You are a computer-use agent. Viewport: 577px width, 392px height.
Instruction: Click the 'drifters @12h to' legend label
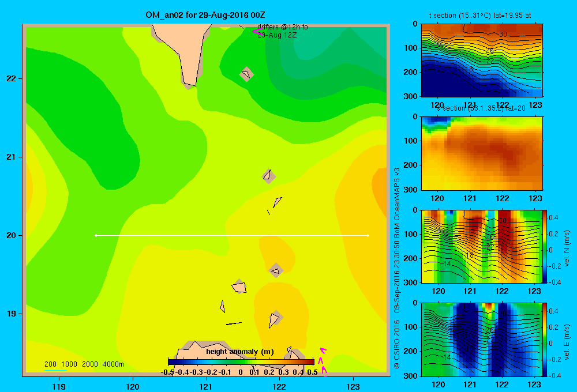coord(283,27)
